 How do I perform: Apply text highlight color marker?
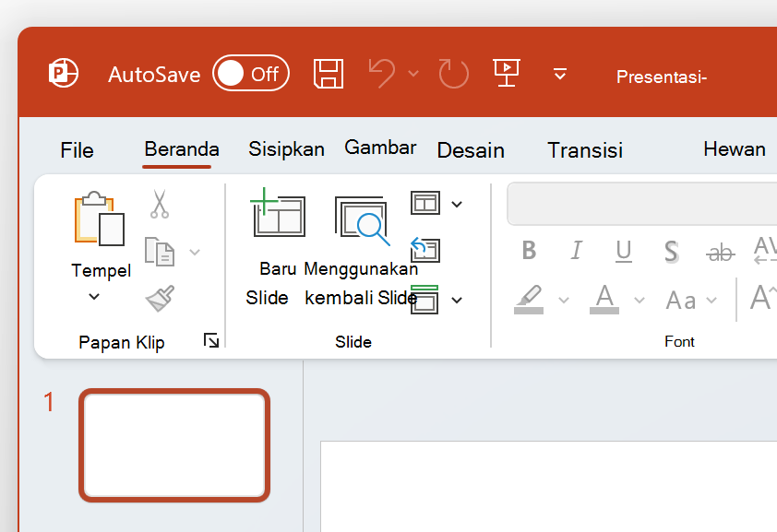coord(529,300)
